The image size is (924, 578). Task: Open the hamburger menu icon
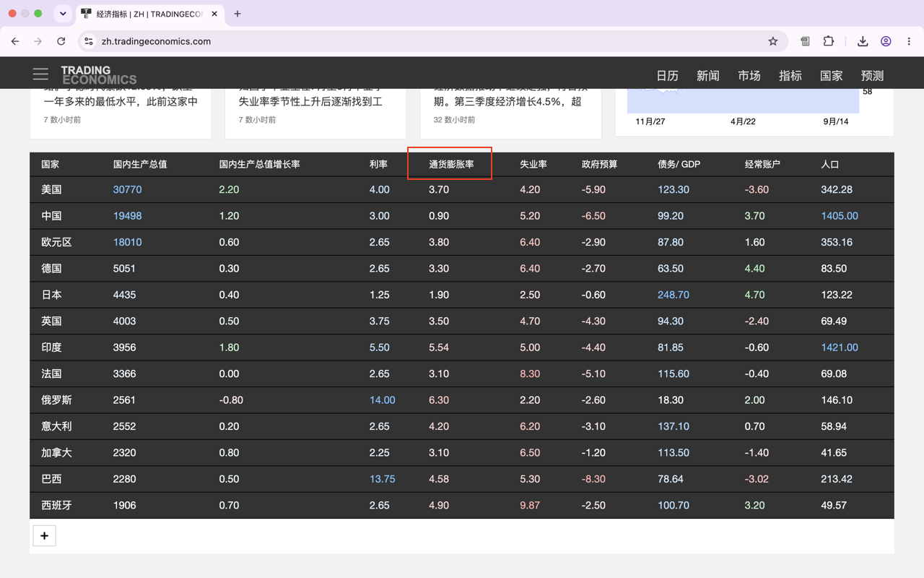[40, 74]
